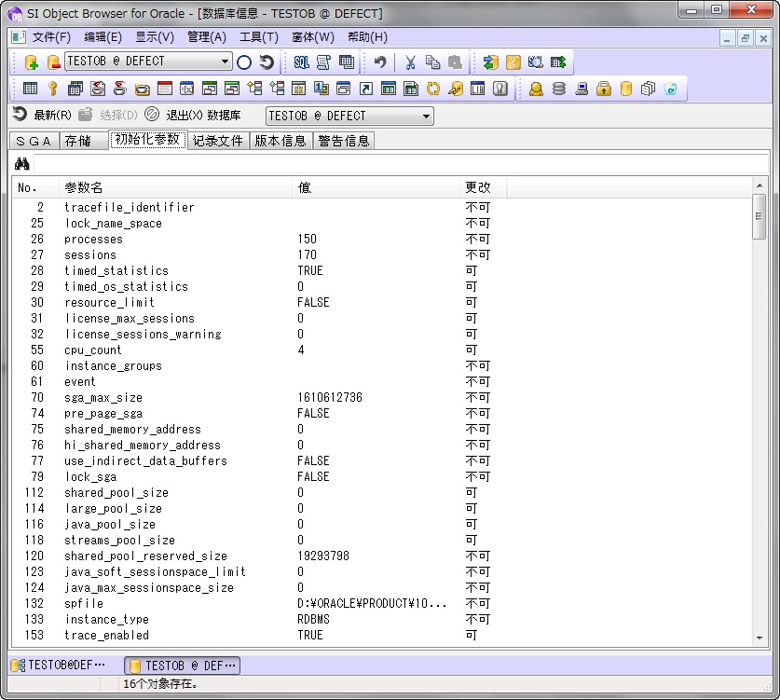Click the reload arrow icon beside the blue circle
Viewport: 780px width, 700px height.
pyautogui.click(x=267, y=62)
